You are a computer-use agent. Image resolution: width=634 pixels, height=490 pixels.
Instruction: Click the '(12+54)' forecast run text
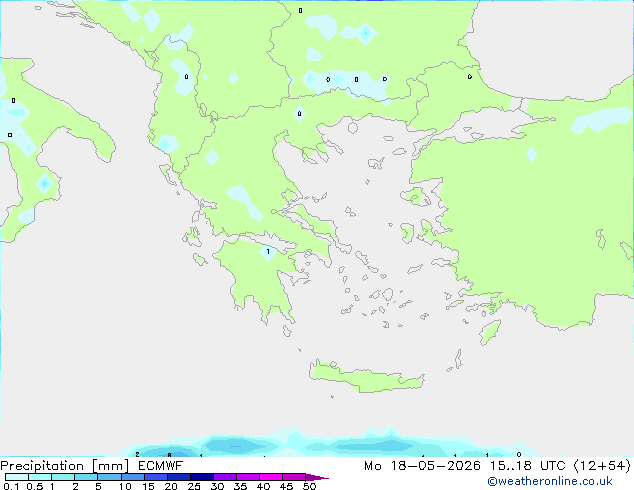[602, 466]
